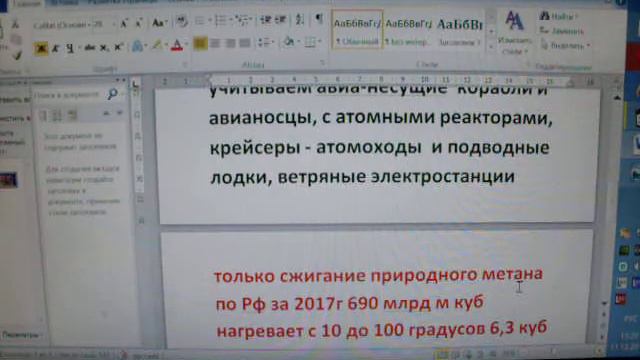This screenshot has width=640, height=360.
Task: Apply Numbering list icon
Action: [x=220, y=20]
